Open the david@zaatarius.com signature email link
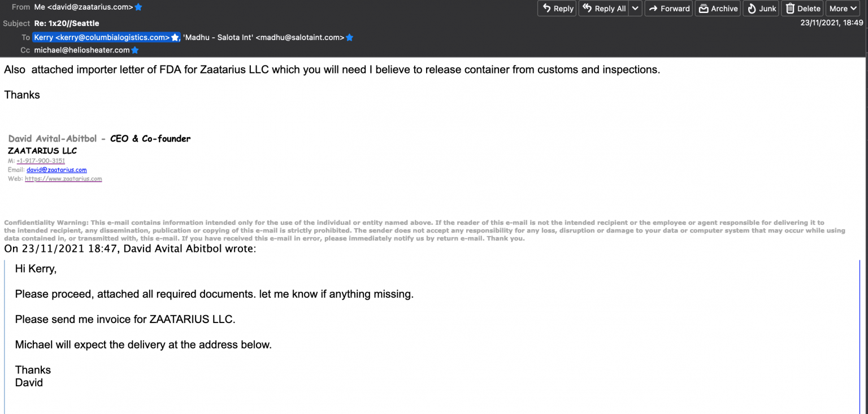Image resolution: width=868 pixels, height=414 pixels. (57, 170)
